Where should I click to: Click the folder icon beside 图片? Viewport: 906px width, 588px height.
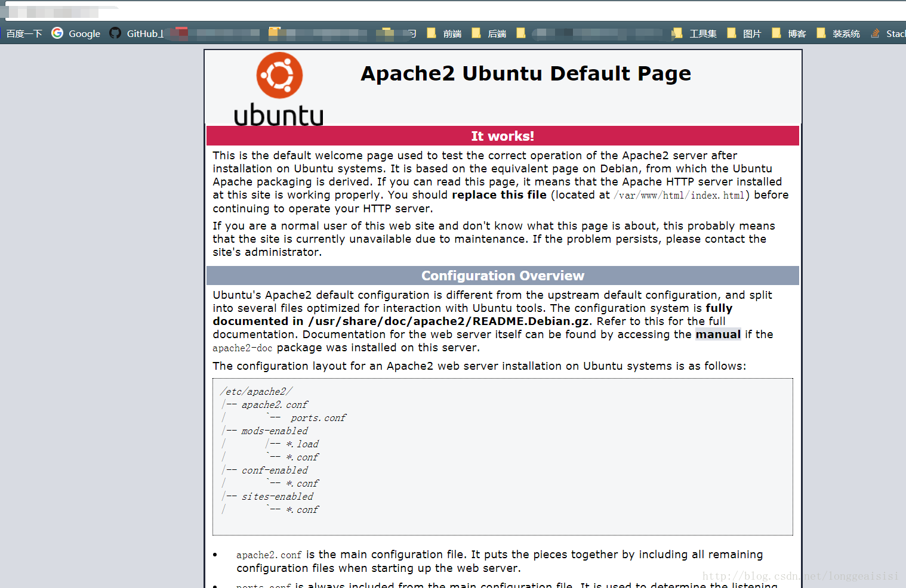coord(732,33)
